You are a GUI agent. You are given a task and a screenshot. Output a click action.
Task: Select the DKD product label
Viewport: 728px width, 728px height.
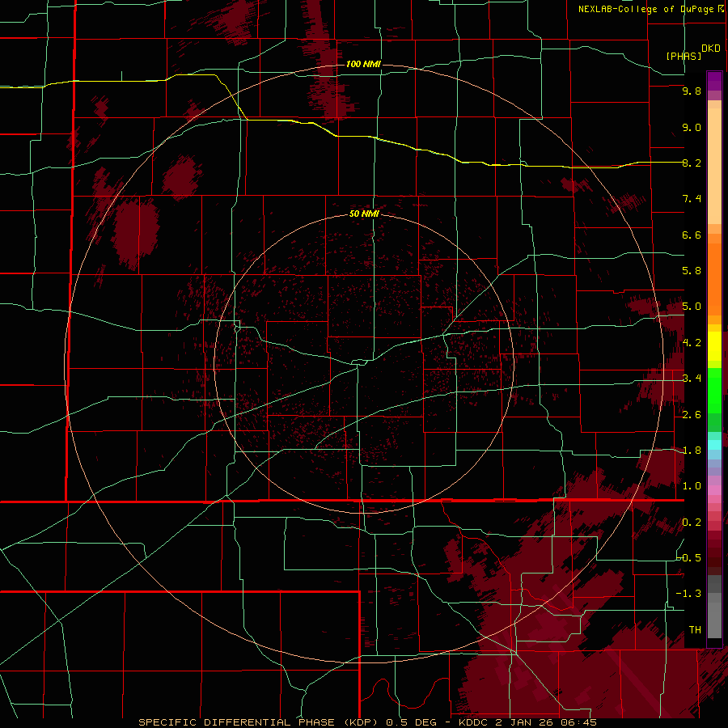point(711,49)
